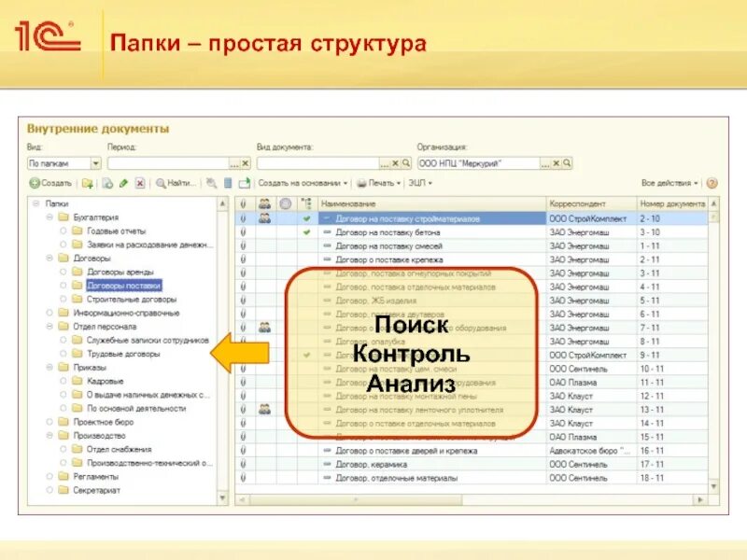
Task: Click the red X deletion mark icon
Action: pos(139,183)
